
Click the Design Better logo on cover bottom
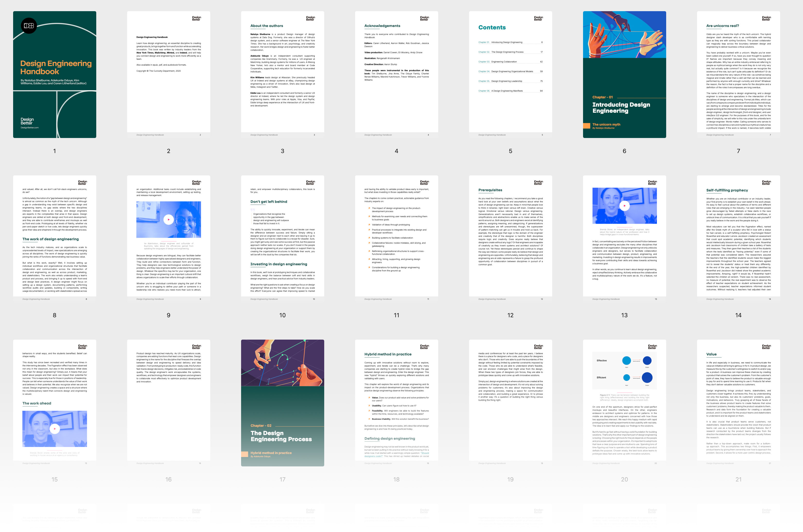click(27, 121)
